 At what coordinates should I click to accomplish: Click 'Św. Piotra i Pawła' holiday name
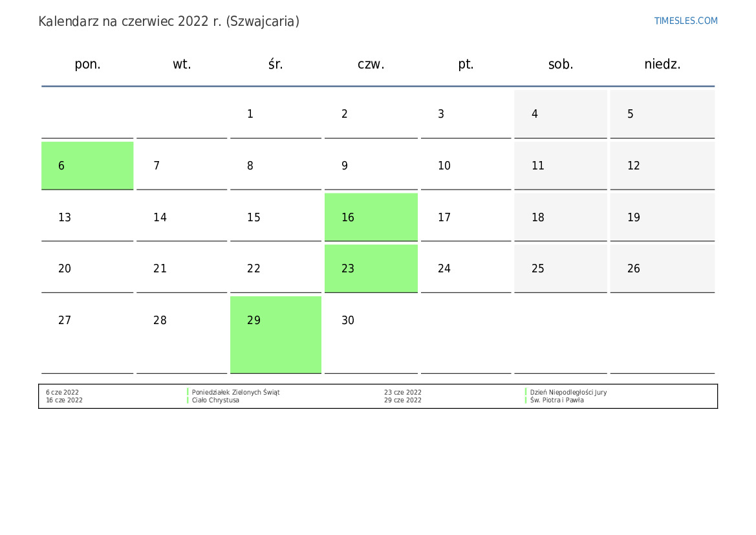pyautogui.click(x=557, y=400)
